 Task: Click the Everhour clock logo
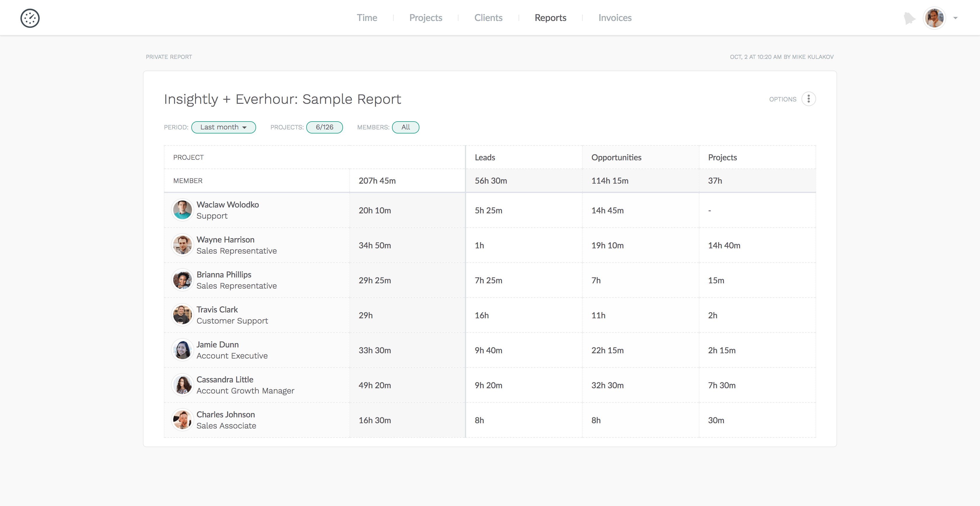pyautogui.click(x=30, y=18)
